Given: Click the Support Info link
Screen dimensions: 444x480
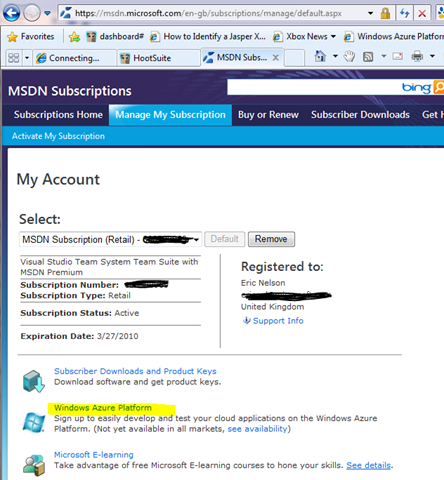Looking at the screenshot, I should click(x=278, y=321).
